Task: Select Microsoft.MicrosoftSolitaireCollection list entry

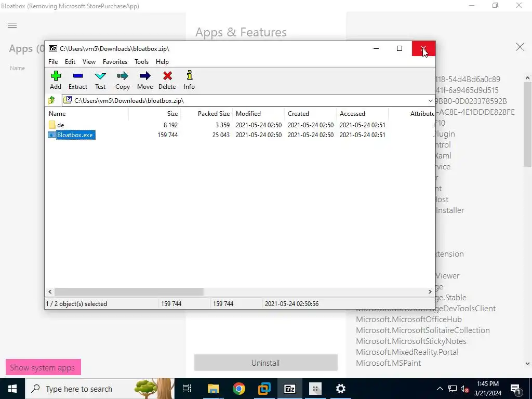Action: point(423,330)
